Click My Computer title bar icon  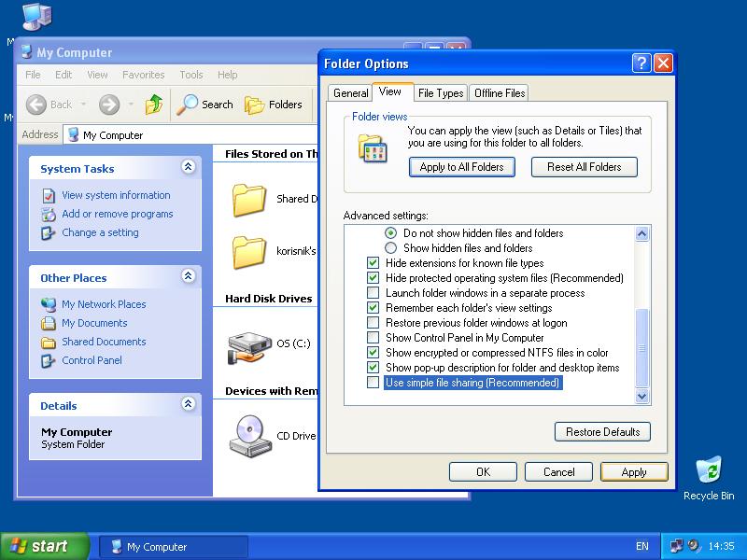tap(27, 52)
